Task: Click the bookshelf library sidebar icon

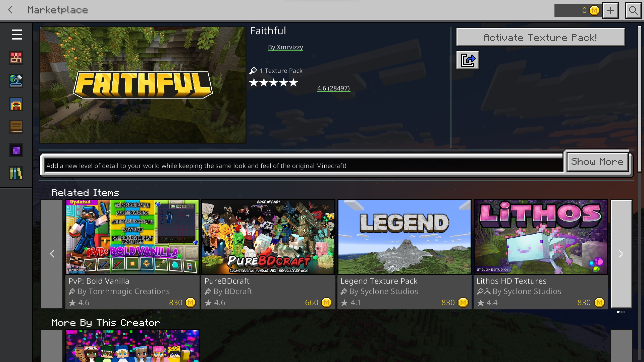Action: point(16,173)
